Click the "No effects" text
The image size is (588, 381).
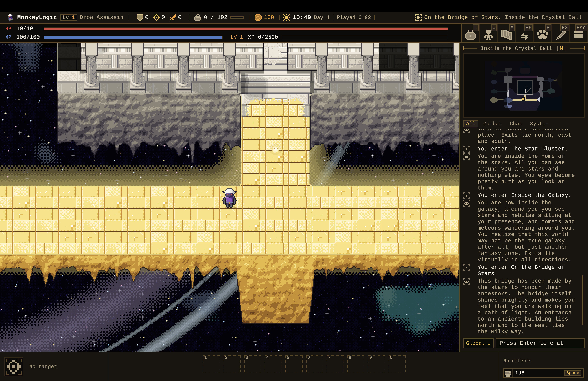pos(517,361)
